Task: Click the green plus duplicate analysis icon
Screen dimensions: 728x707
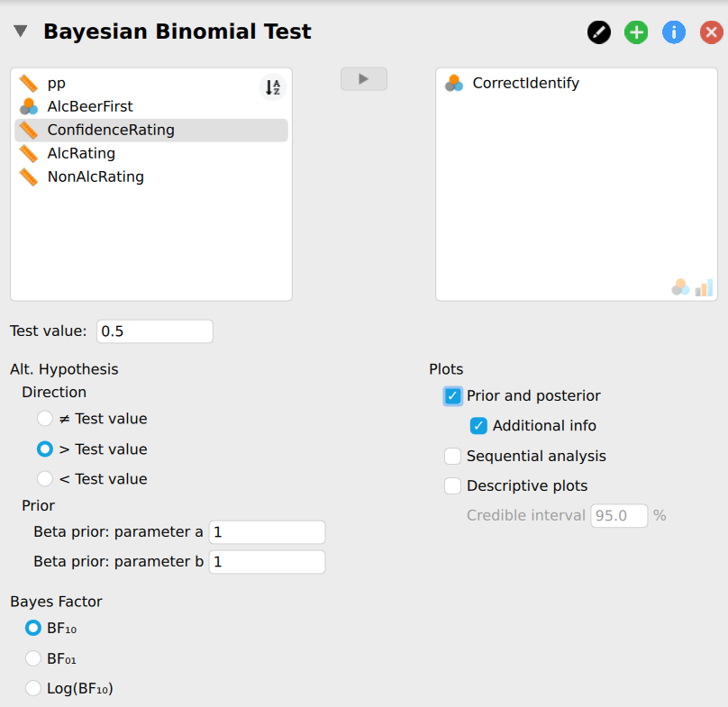Action: point(636,33)
